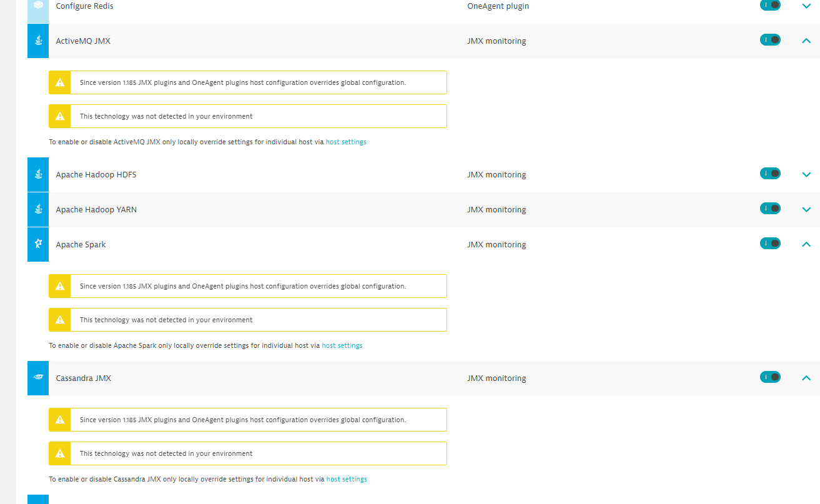Click the Apache Spark star icon
The image size is (820, 504).
[x=38, y=244]
